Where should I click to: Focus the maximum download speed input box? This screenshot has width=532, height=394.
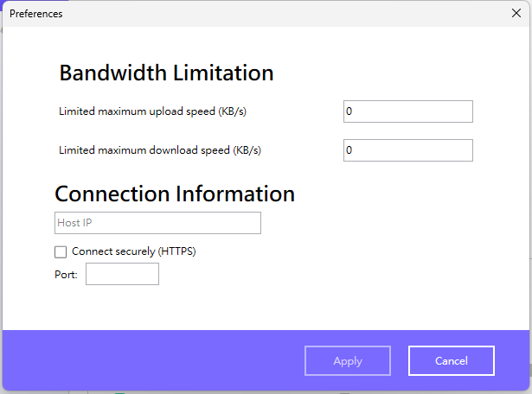point(407,150)
